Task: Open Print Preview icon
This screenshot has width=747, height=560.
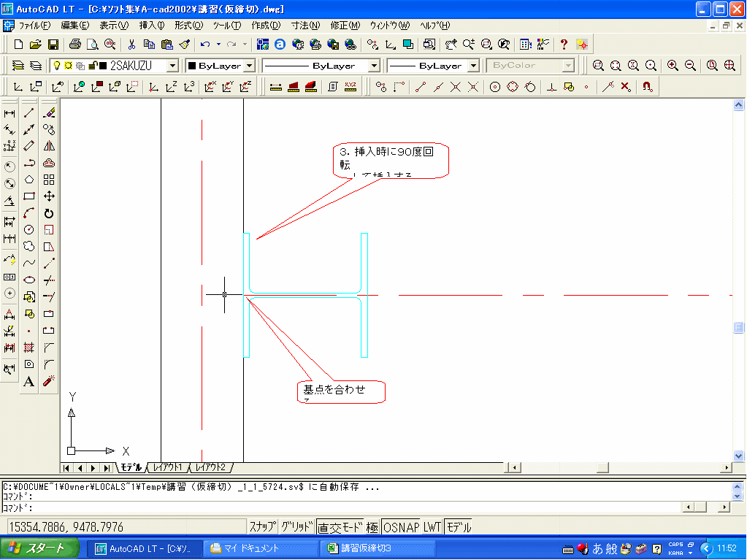Action: pos(93,45)
